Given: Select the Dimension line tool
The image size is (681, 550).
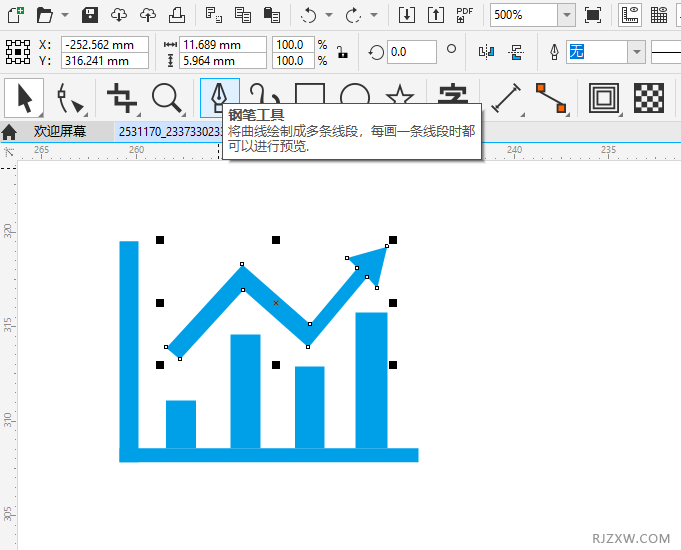Looking at the screenshot, I should pos(506,99).
